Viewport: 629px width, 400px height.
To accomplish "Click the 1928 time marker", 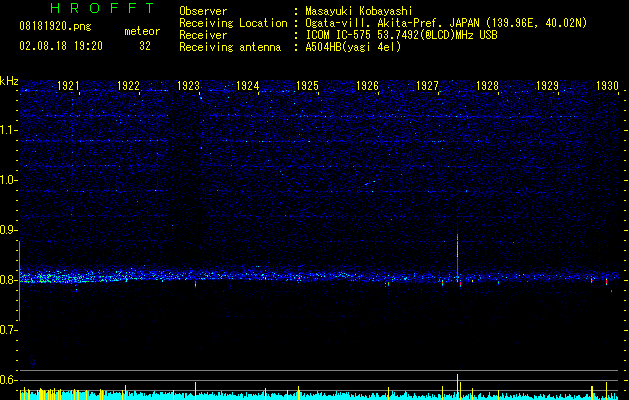I will [x=487, y=85].
